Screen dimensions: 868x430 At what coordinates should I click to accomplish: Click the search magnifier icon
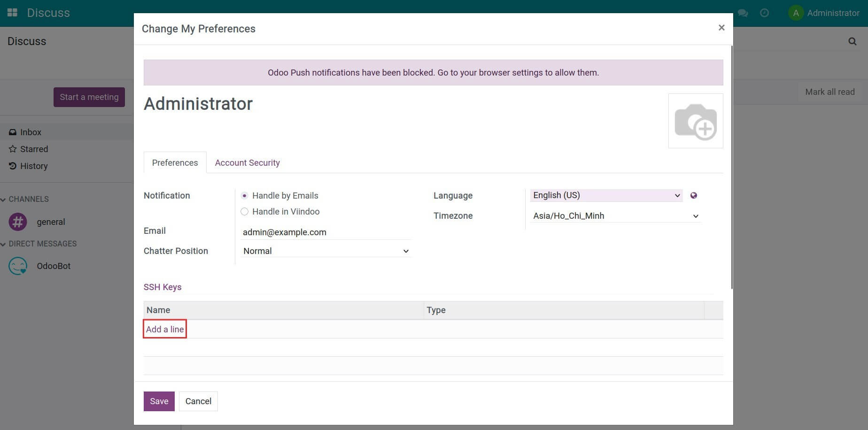click(852, 41)
